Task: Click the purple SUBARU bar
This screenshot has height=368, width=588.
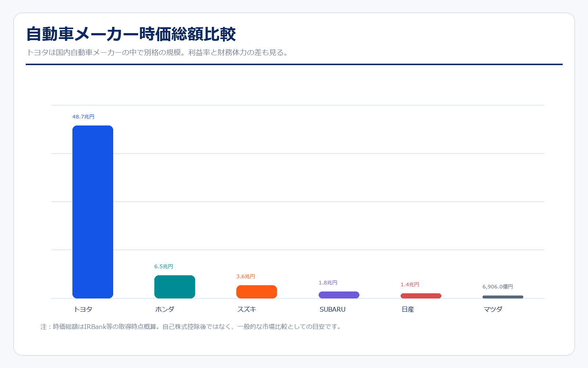Action: [339, 295]
